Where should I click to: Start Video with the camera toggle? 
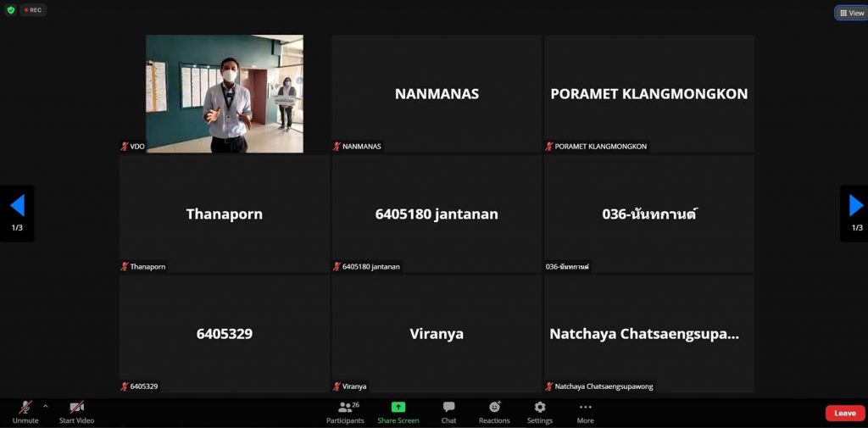pyautogui.click(x=76, y=412)
